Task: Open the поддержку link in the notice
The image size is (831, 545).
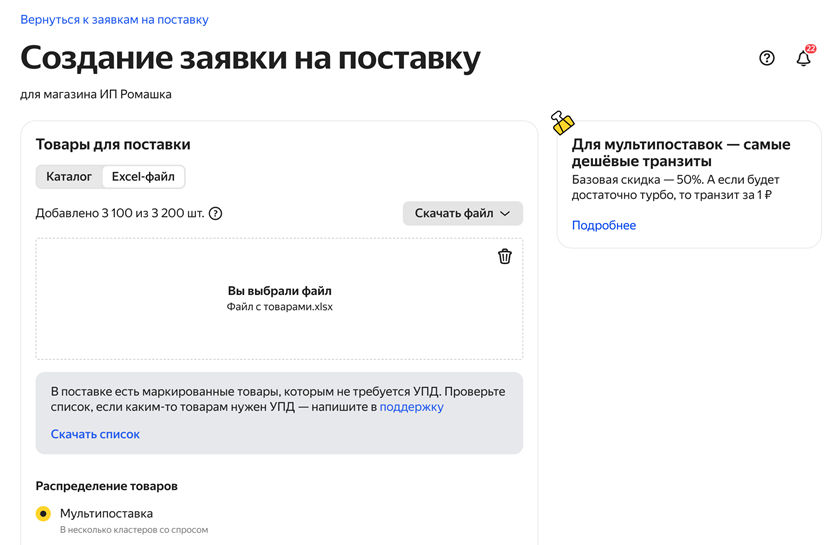Action: [411, 407]
